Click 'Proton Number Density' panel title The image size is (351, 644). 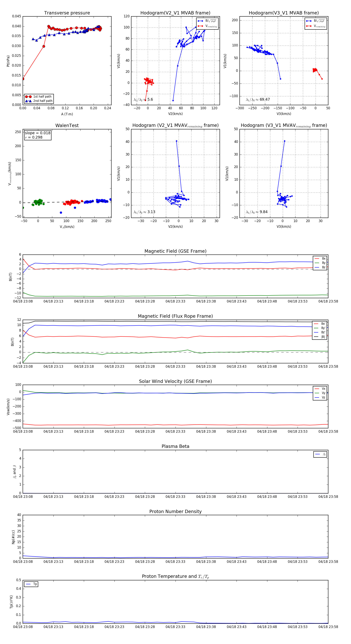point(175,511)
